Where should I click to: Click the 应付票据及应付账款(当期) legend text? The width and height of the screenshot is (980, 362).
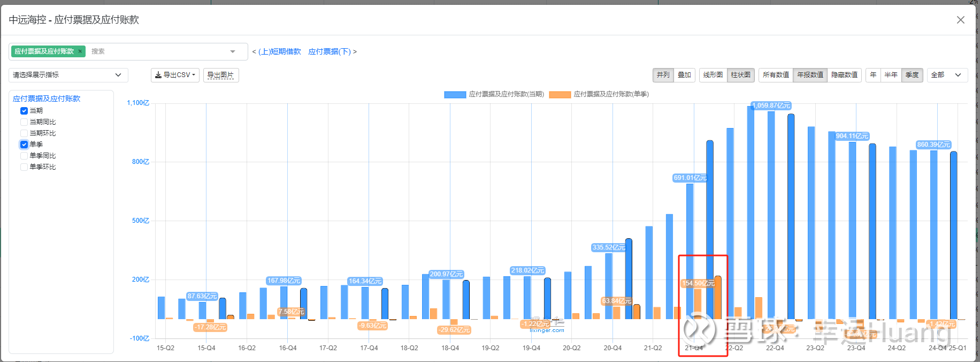click(x=507, y=94)
